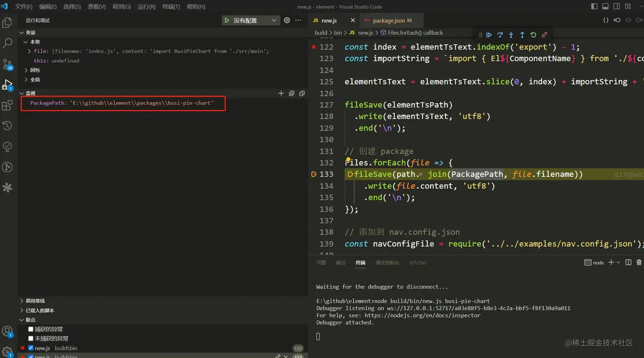Kill the terminal with trash icon
The height and width of the screenshot is (358, 644).
[x=639, y=263]
